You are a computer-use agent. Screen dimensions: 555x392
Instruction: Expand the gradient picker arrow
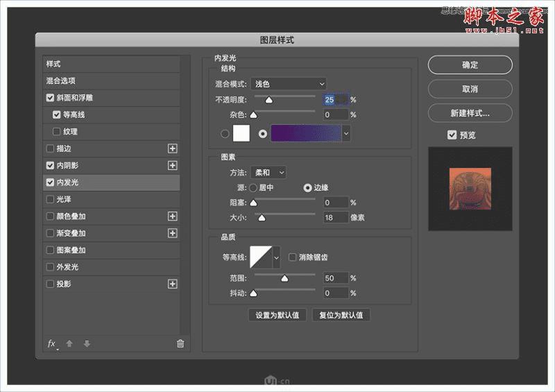(x=346, y=133)
